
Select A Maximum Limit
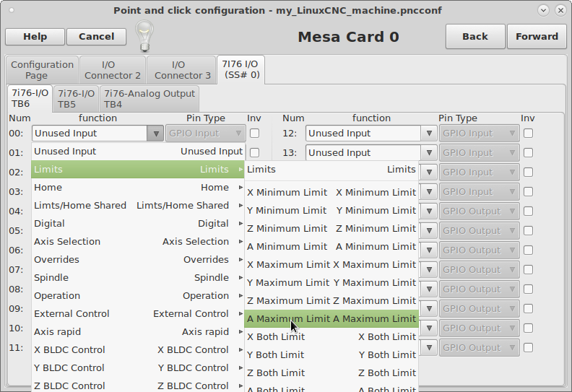(x=331, y=319)
